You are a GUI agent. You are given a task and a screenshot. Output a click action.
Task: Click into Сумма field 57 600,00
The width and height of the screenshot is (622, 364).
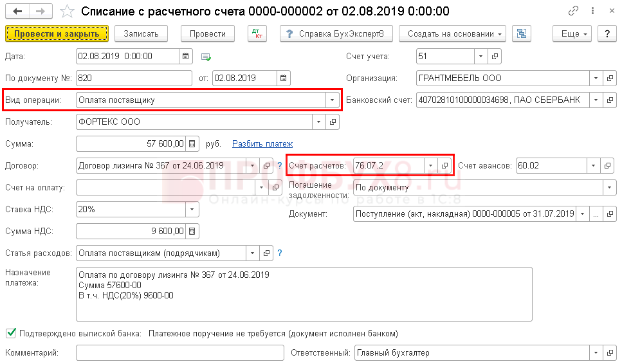(x=131, y=143)
